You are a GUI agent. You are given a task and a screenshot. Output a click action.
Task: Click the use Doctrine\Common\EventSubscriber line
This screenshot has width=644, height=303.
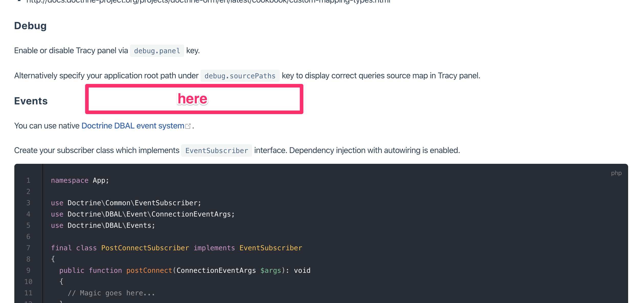click(126, 203)
